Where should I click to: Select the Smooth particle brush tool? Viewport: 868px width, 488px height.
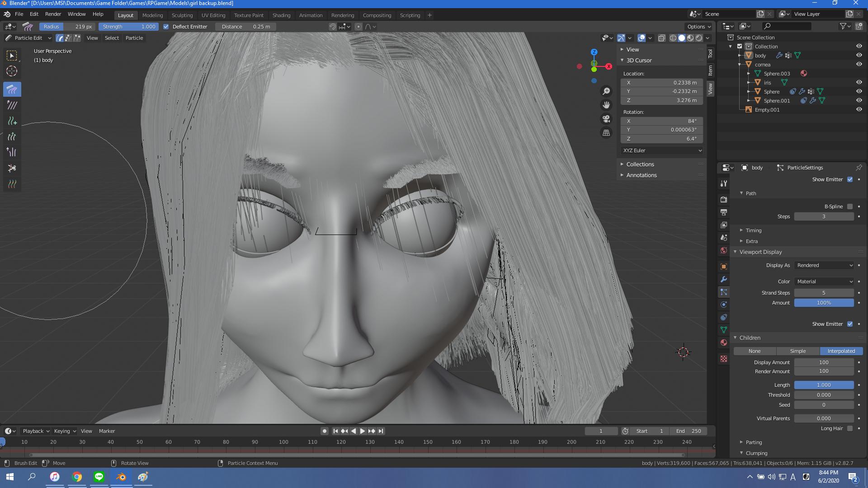tap(12, 105)
